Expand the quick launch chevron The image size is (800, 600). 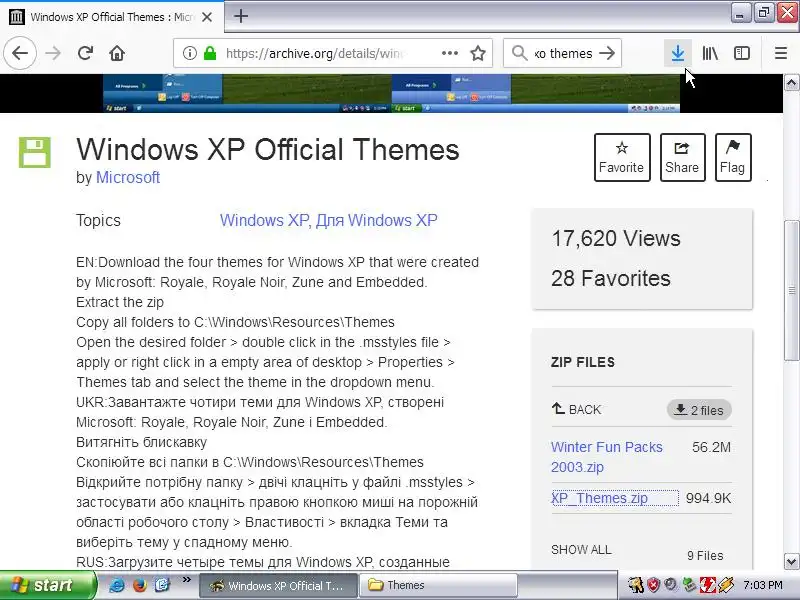click(x=186, y=580)
